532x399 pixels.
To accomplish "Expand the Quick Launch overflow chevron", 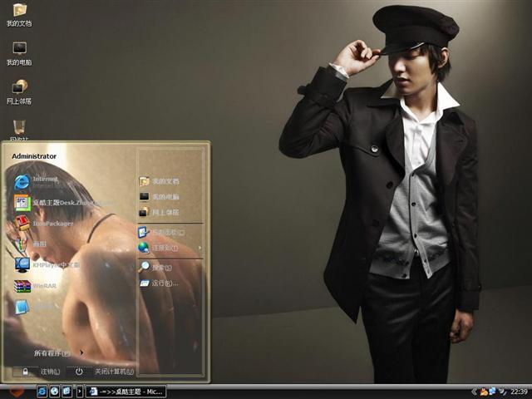I will point(80,392).
